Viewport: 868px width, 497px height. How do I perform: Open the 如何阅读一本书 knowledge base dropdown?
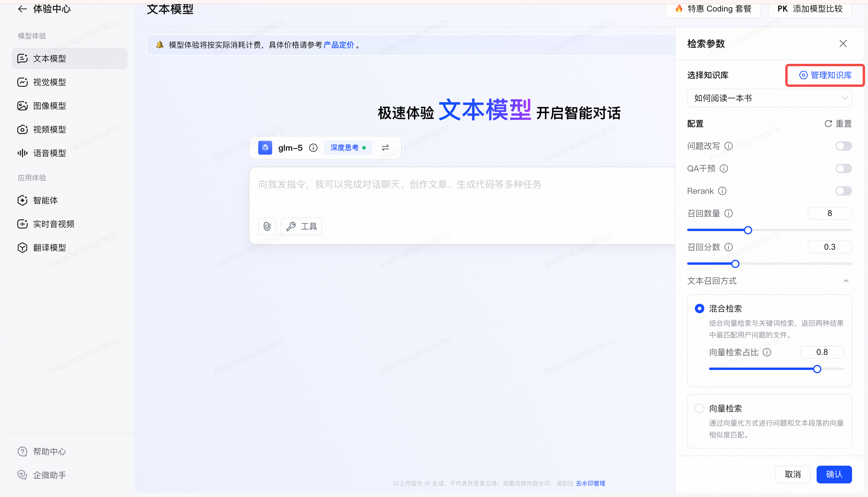click(x=769, y=98)
